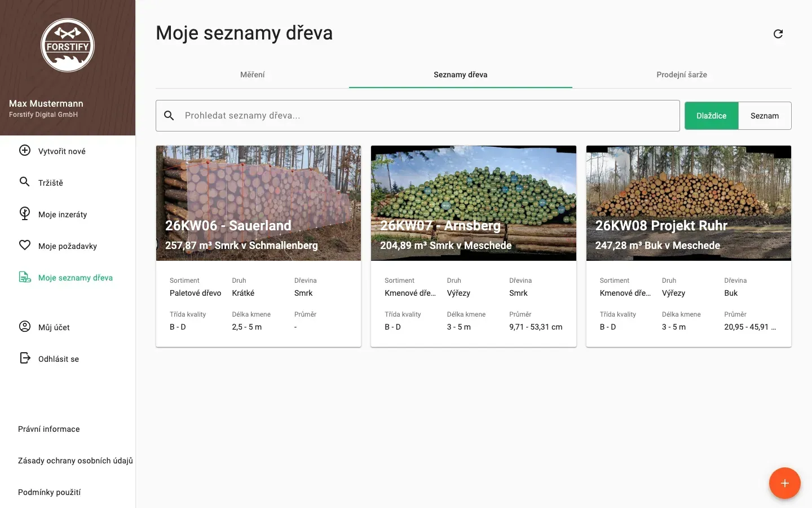Click the '247,28 m³ Buk v Meschede' subtitle
The height and width of the screenshot is (508, 812).
tap(657, 246)
